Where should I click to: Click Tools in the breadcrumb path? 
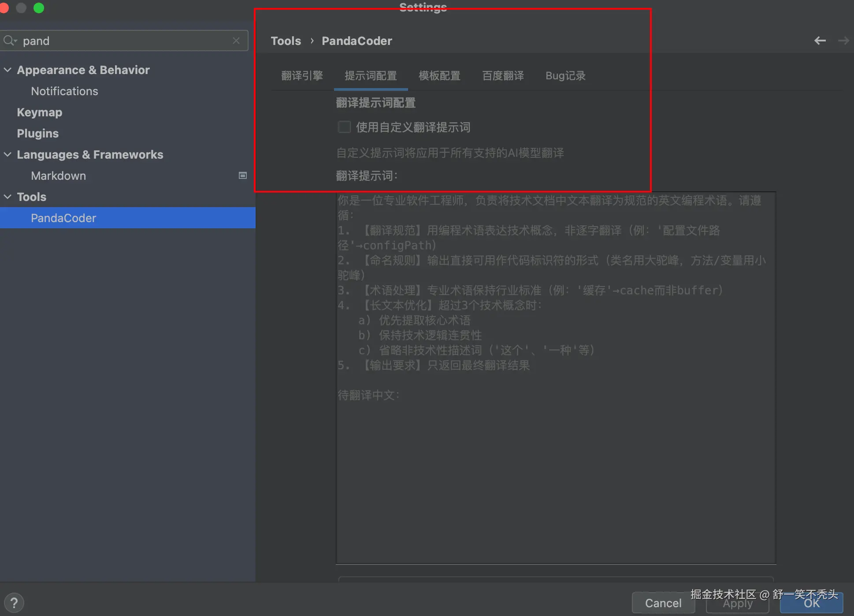click(286, 41)
